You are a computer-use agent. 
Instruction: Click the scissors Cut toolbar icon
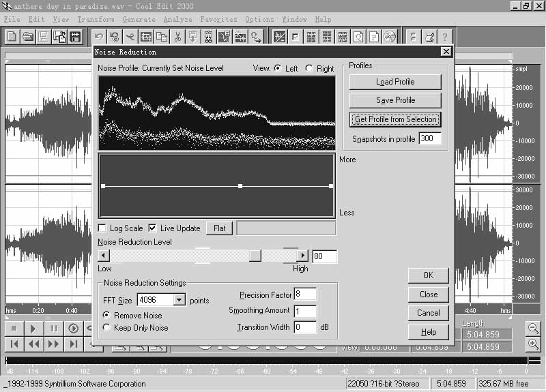point(177,37)
